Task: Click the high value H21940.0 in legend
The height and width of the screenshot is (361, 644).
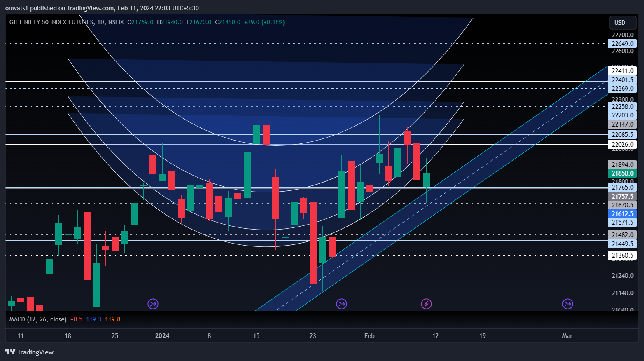Action: point(170,22)
